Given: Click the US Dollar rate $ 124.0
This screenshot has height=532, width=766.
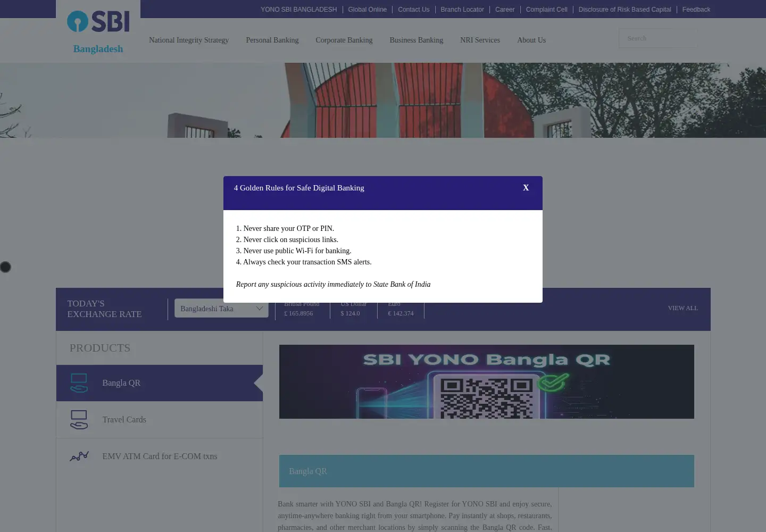Looking at the screenshot, I should [350, 313].
